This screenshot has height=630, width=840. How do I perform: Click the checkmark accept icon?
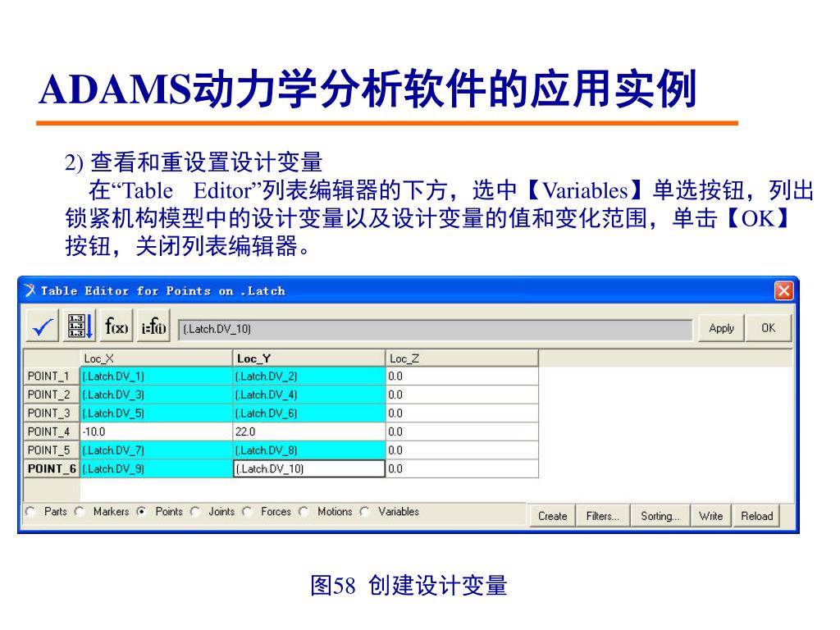(43, 326)
